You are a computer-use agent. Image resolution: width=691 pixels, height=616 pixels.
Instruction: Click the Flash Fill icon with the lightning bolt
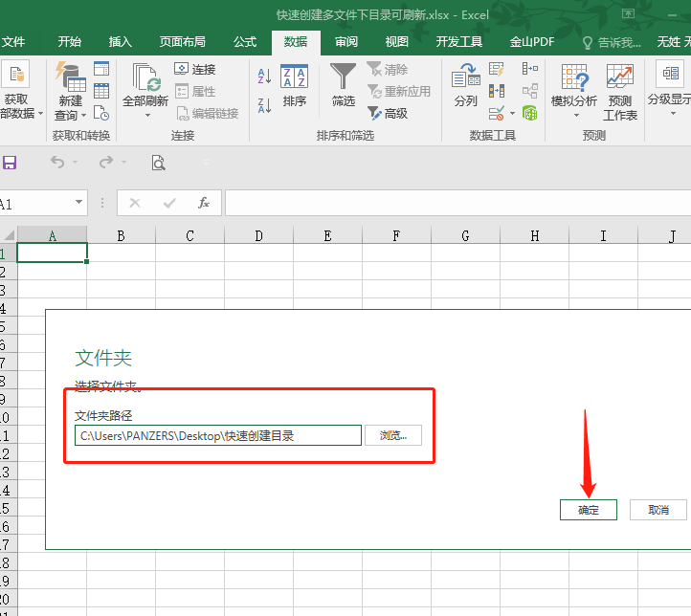pos(496,69)
